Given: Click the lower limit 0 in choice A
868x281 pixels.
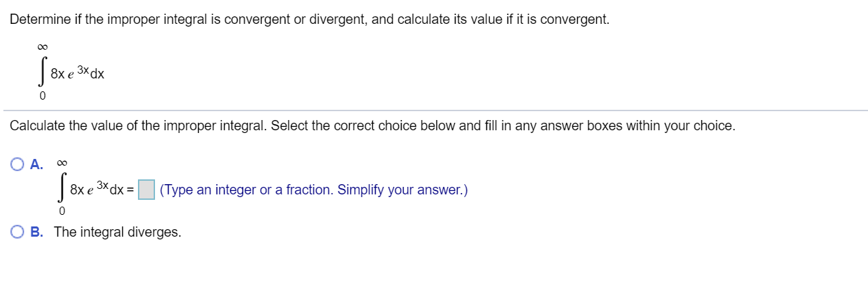Looking at the screenshot, I should [x=62, y=213].
